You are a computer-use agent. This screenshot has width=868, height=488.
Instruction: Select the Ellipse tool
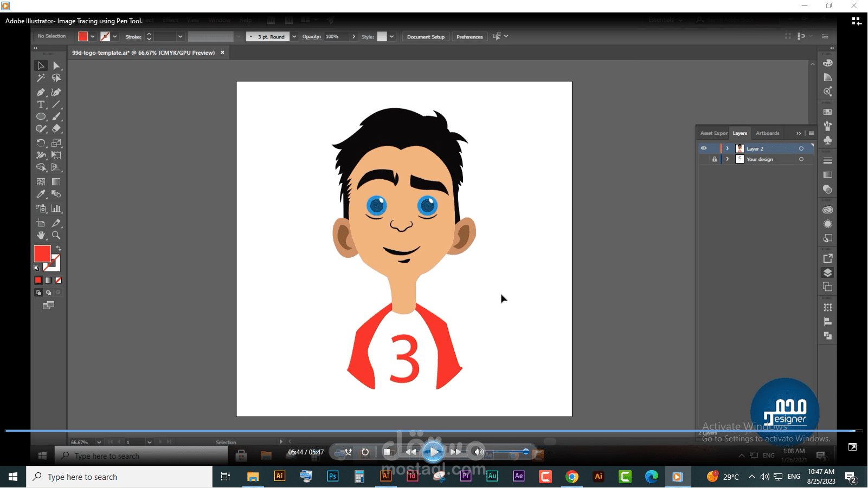click(41, 116)
